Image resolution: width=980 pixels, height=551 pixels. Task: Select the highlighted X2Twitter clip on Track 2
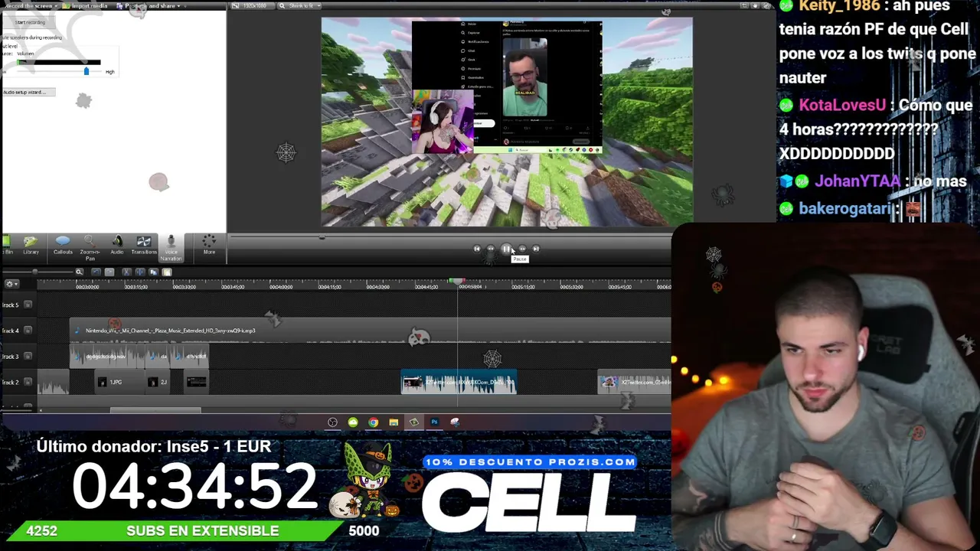point(459,382)
